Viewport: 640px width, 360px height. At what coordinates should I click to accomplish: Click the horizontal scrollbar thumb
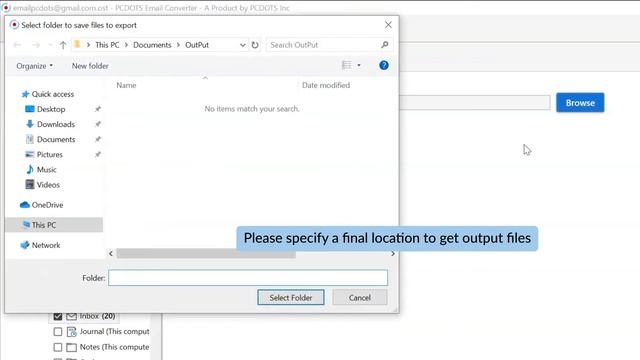[206, 253]
